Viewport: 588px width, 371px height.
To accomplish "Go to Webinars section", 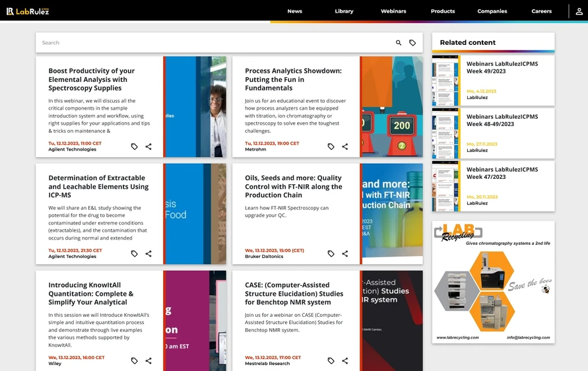I will tap(393, 11).
